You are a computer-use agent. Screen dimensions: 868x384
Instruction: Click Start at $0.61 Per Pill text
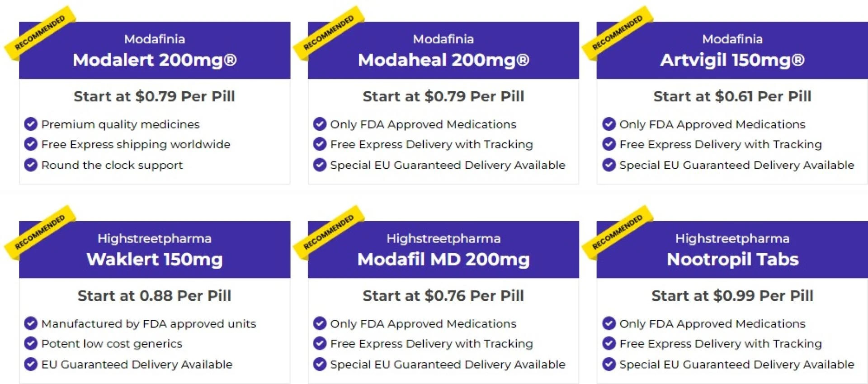pyautogui.click(x=732, y=96)
